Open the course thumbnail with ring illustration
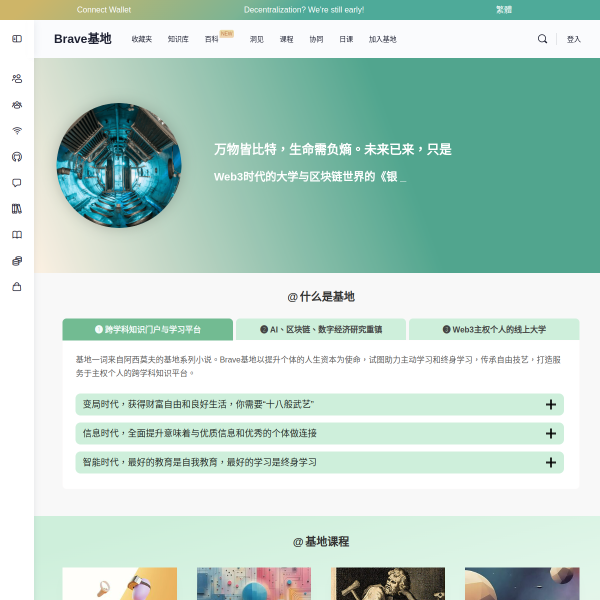The height and width of the screenshot is (600, 600). (x=120, y=584)
